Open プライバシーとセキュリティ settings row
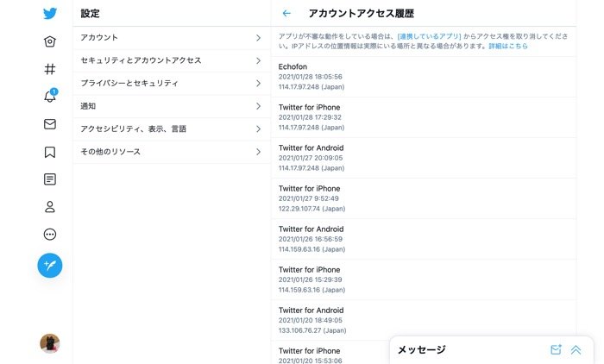The height and width of the screenshot is (364, 604). (172, 83)
